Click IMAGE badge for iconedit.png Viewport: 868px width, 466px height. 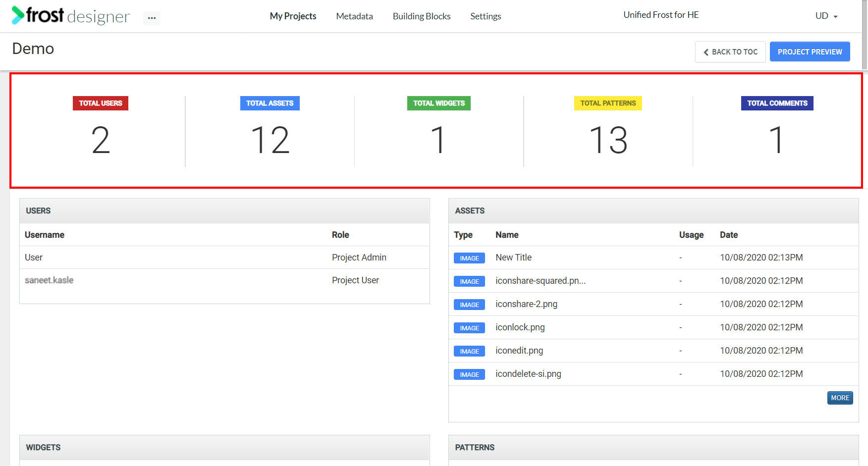coord(469,351)
